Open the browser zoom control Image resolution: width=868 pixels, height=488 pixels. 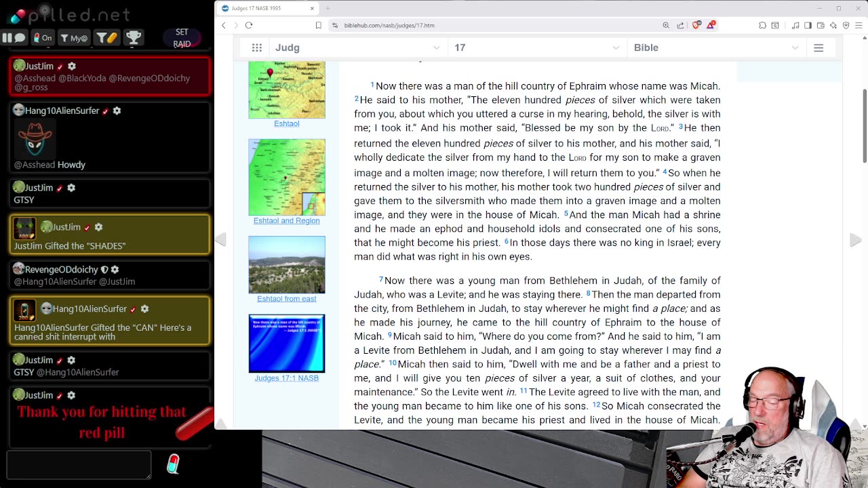pos(666,25)
